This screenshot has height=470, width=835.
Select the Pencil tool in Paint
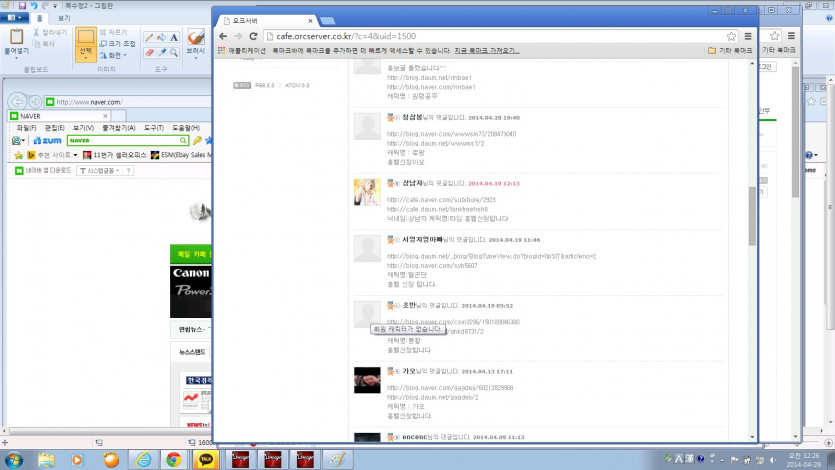(149, 38)
